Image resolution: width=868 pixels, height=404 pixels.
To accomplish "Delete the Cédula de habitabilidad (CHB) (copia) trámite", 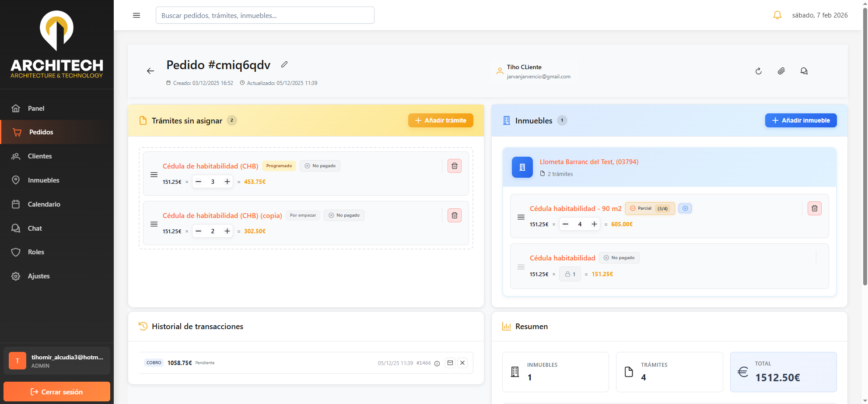I will point(454,215).
